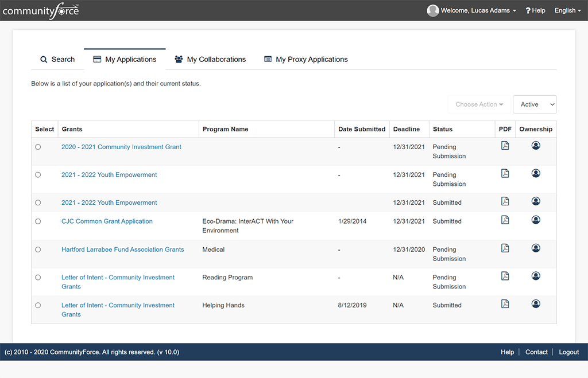The height and width of the screenshot is (378, 588).
Task: Open the My Proxy Applications tab
Action: (305, 59)
